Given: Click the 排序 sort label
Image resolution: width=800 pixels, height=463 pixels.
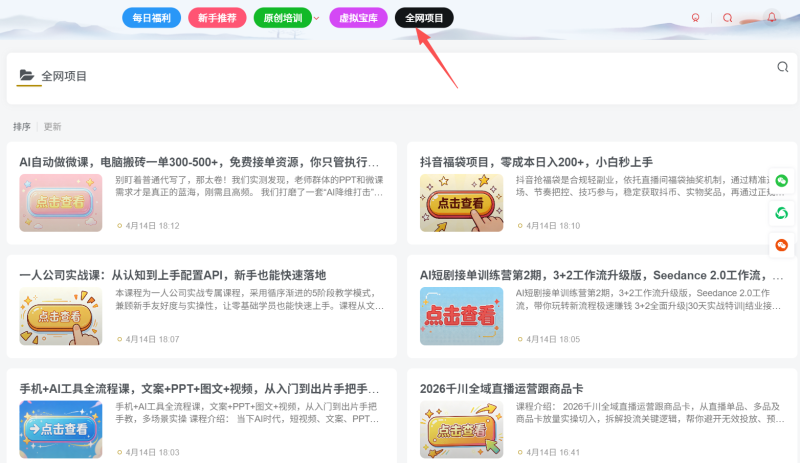Looking at the screenshot, I should coord(21,127).
